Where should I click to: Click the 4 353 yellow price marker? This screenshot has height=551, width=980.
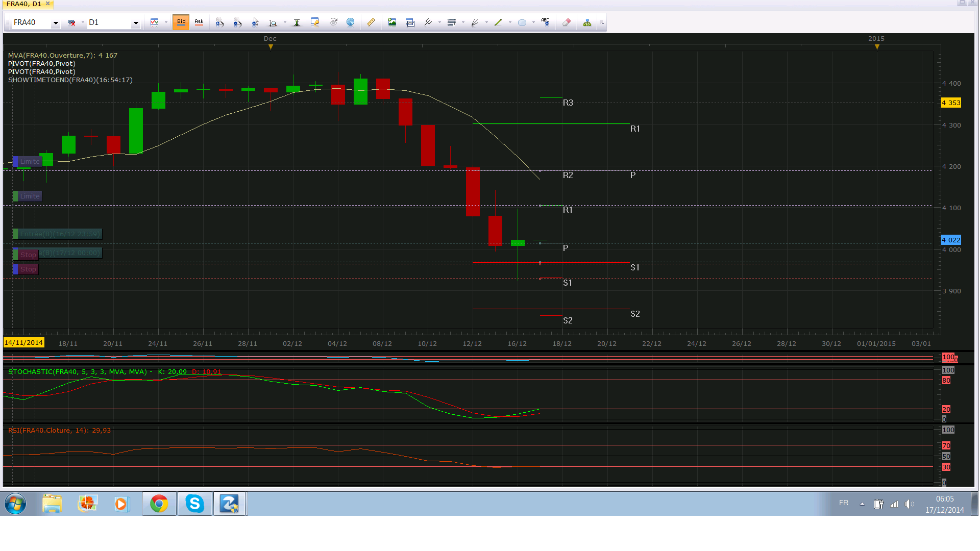pos(951,103)
